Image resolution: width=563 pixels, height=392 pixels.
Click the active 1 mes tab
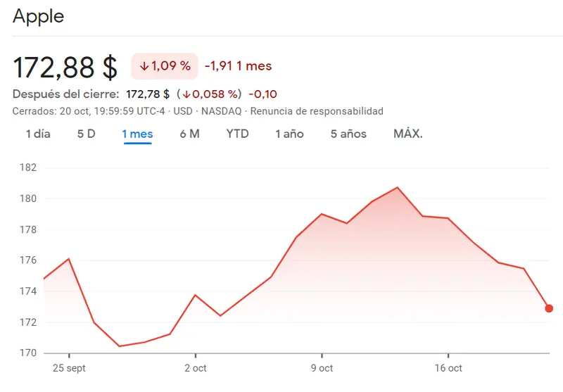coord(137,134)
